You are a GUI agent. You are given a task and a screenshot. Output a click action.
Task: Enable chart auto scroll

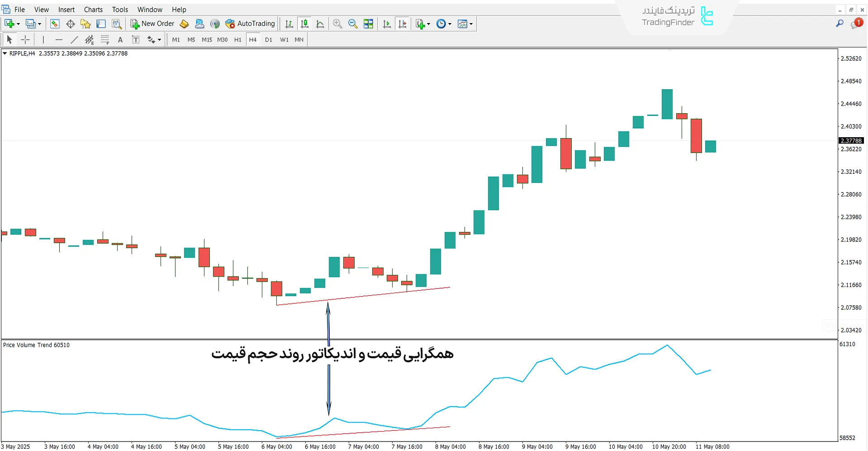(387, 24)
